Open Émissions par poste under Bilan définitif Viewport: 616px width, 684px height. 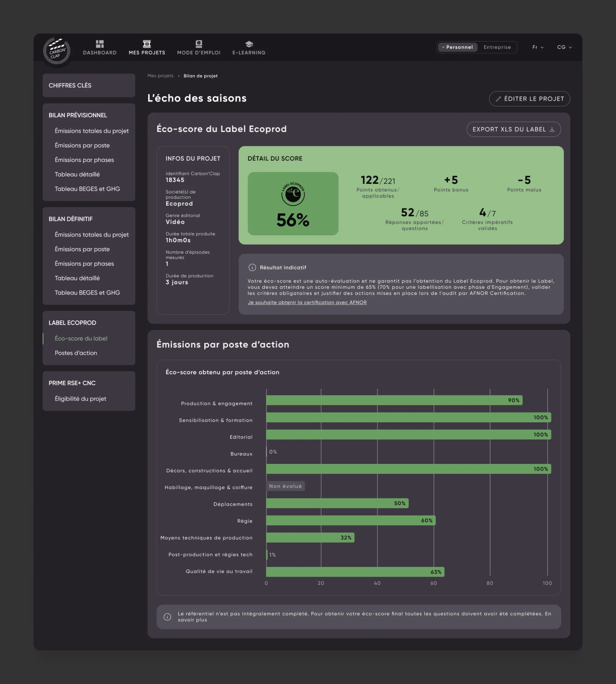click(82, 249)
